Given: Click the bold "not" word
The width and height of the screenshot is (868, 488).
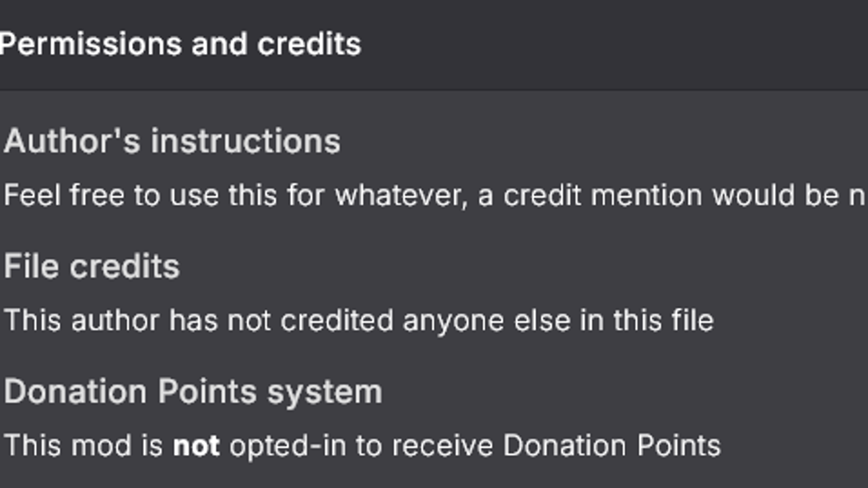Looking at the screenshot, I should pyautogui.click(x=196, y=446).
